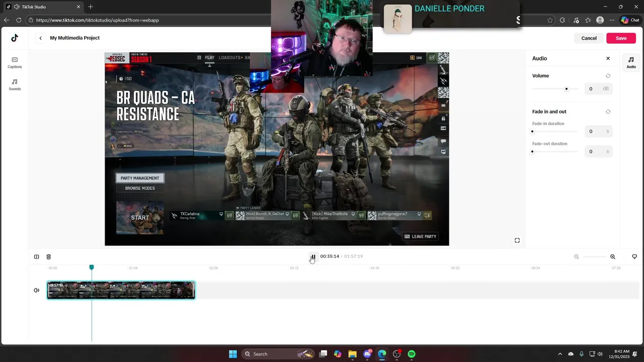Click the Fade-out duration slider handle

[532, 152]
